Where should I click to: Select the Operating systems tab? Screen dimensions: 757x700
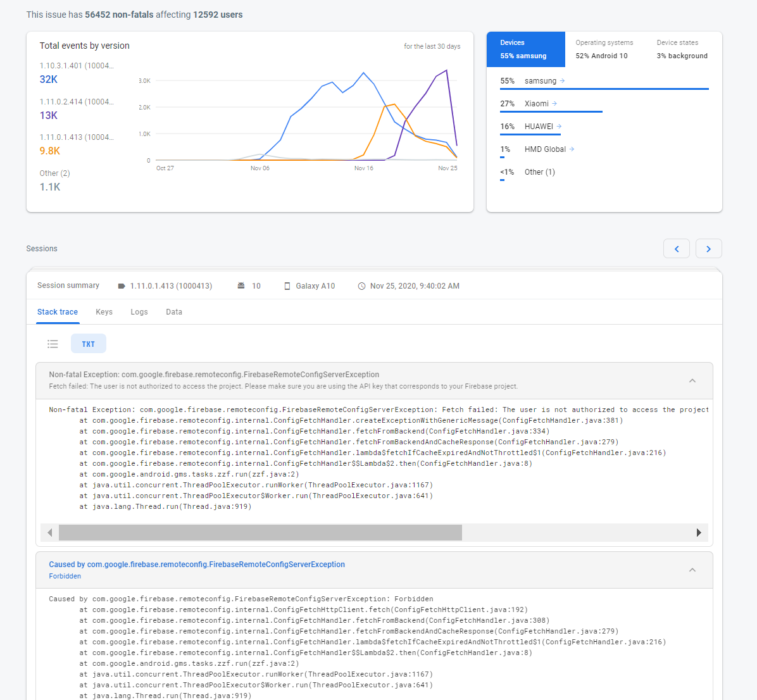(x=604, y=49)
